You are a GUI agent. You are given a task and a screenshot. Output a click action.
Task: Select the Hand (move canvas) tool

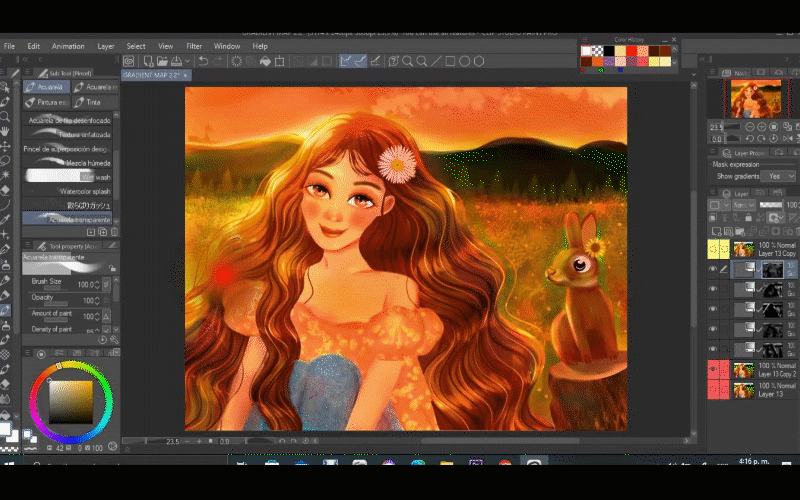[x=5, y=130]
